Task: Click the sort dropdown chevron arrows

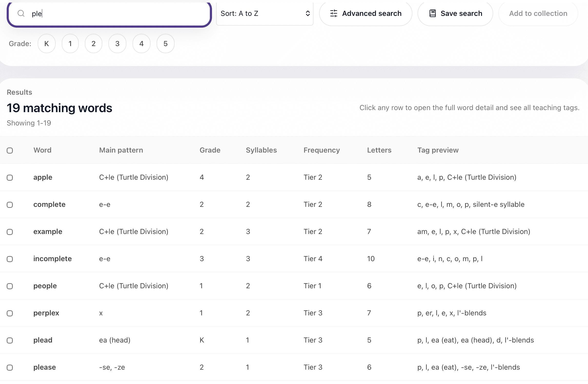Action: coord(308,13)
